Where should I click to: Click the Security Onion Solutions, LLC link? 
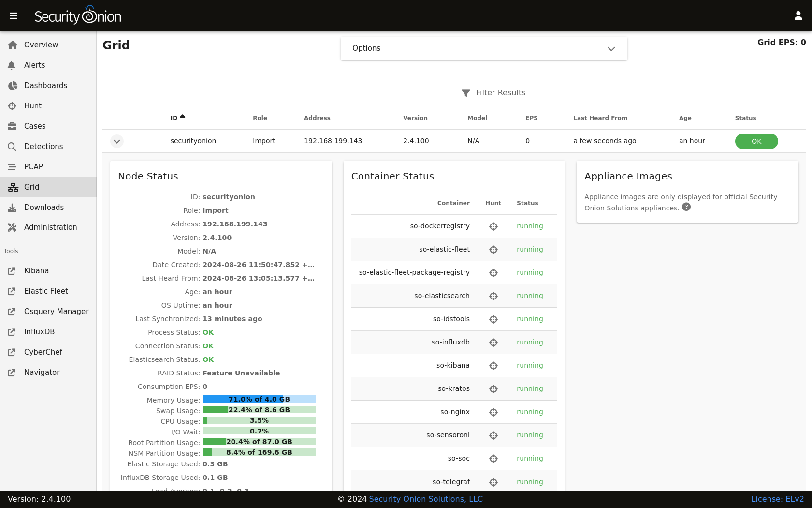point(426,499)
